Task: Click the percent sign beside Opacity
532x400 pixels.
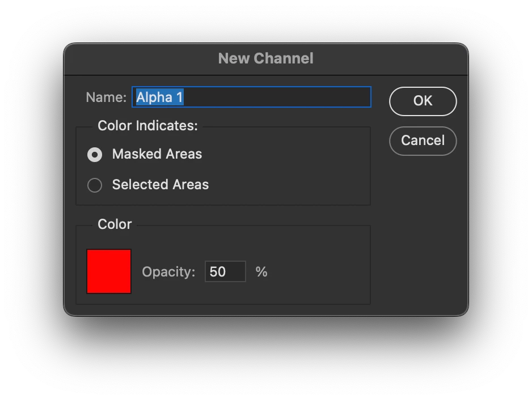Action: pyautogui.click(x=261, y=272)
